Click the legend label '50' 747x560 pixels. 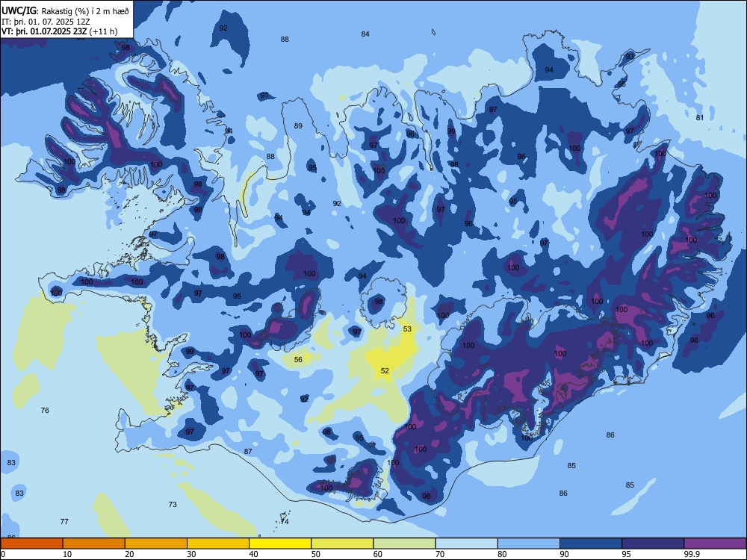tap(316, 554)
